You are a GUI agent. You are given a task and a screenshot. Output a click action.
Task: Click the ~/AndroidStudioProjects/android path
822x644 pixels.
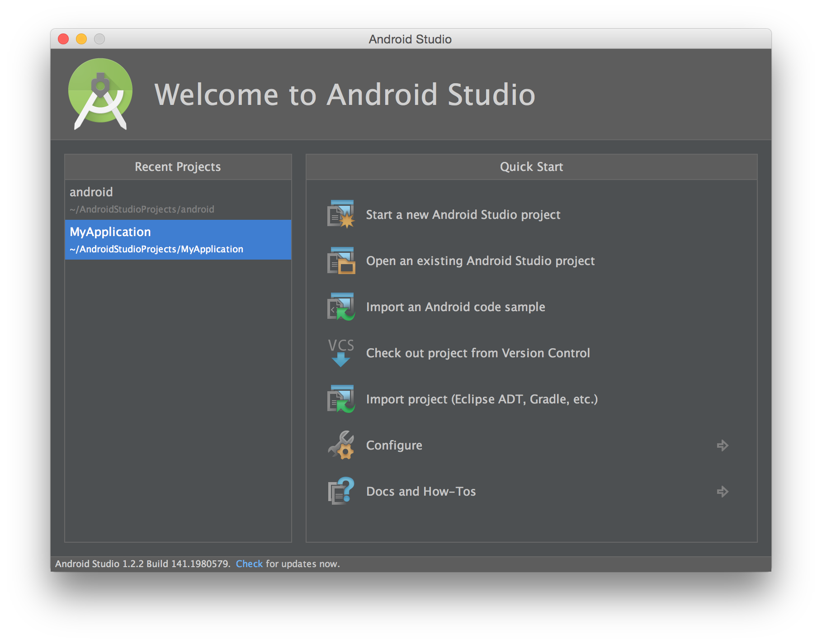pos(142,209)
